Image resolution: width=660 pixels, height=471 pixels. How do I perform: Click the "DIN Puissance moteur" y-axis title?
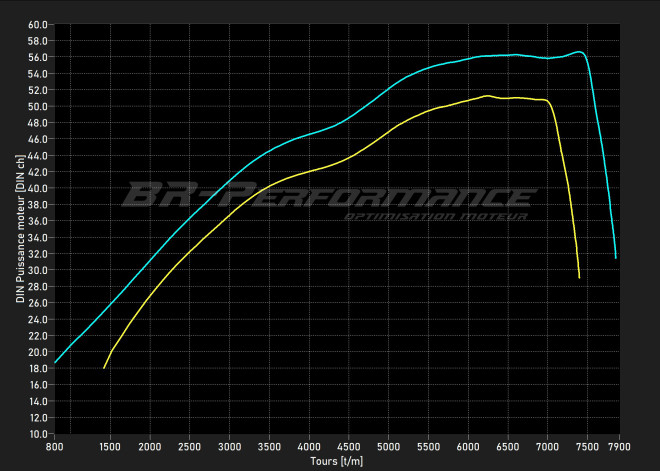pos(18,229)
